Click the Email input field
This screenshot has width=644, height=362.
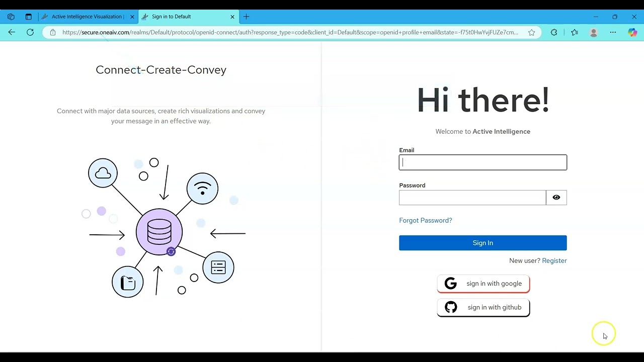point(482,162)
